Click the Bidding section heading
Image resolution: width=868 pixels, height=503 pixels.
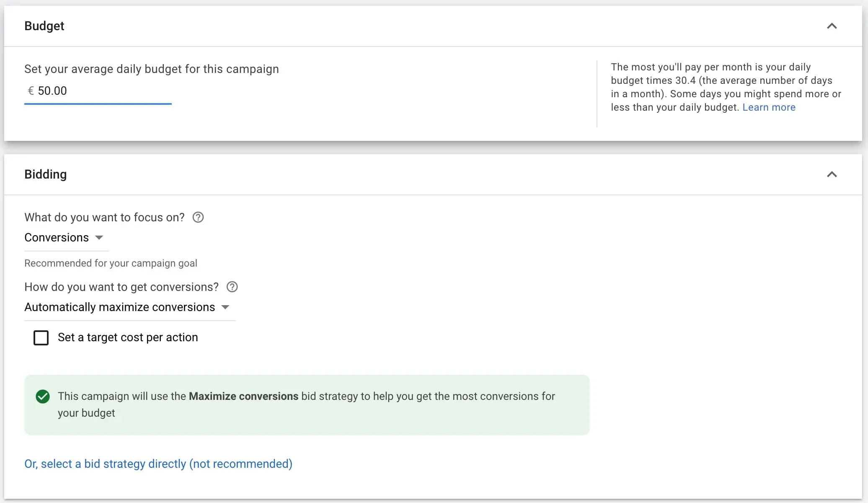46,174
